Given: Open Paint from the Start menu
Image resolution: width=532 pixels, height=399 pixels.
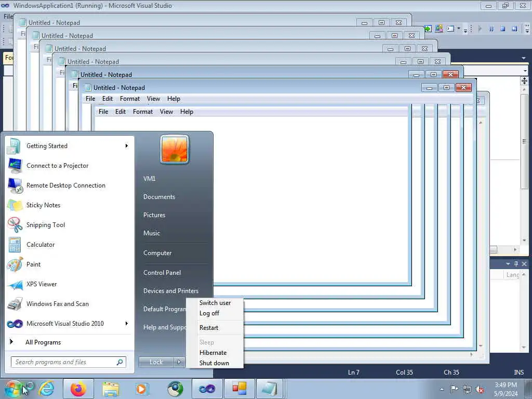Looking at the screenshot, I should [70, 264].
